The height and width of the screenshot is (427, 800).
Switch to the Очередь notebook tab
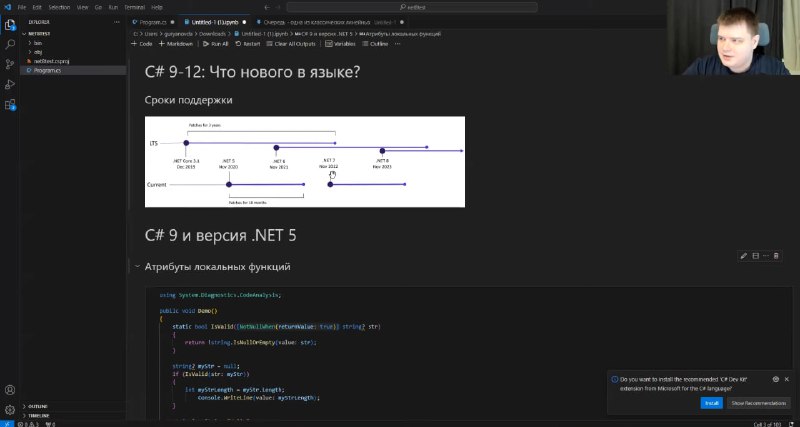[330, 22]
